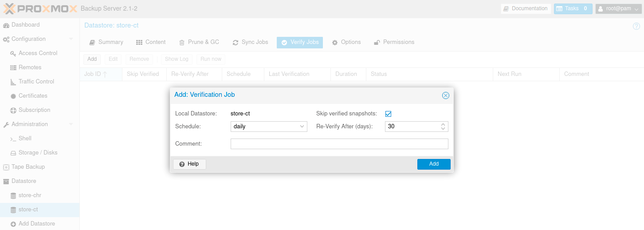Click the Status column header
Screen dimensions: 644x230
coord(429,74)
